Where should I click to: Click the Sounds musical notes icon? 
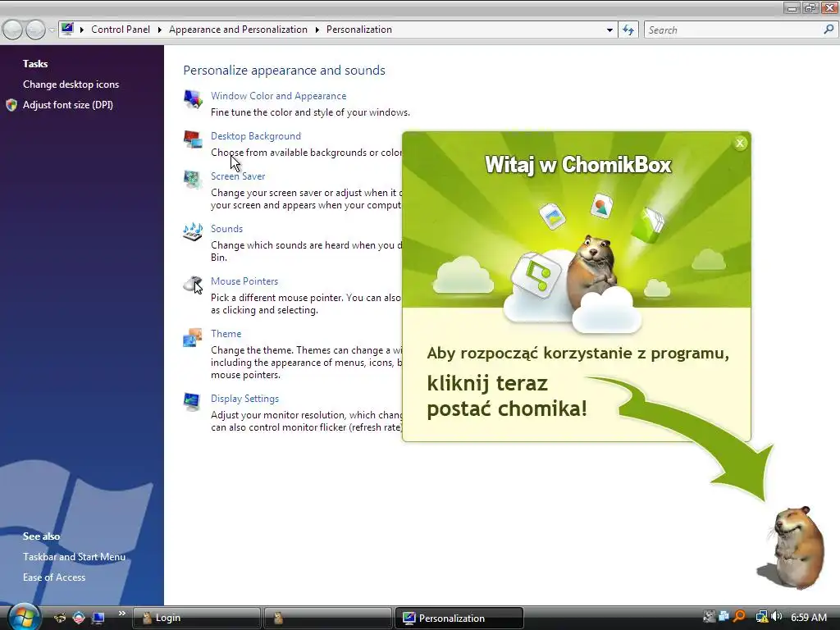coord(193,232)
